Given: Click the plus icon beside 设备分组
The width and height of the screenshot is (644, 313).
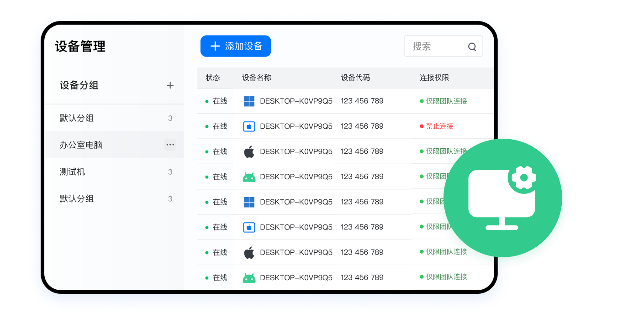Looking at the screenshot, I should pos(170,85).
